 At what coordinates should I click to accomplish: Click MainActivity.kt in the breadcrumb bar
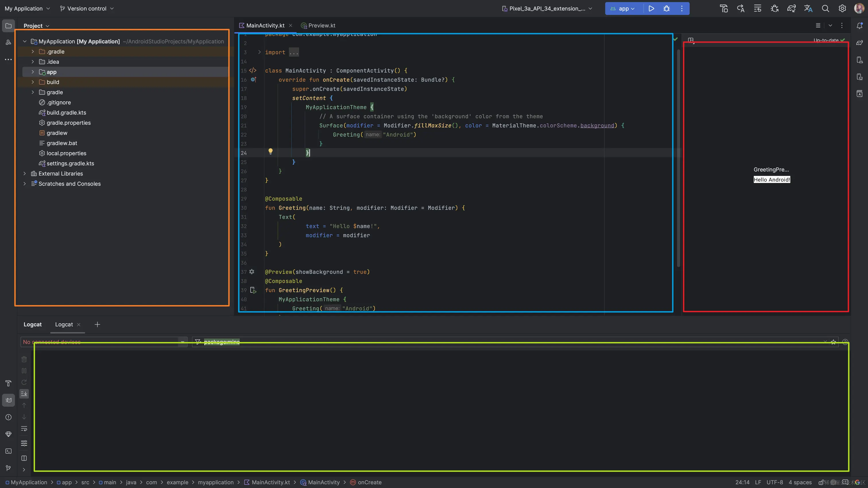click(x=270, y=482)
